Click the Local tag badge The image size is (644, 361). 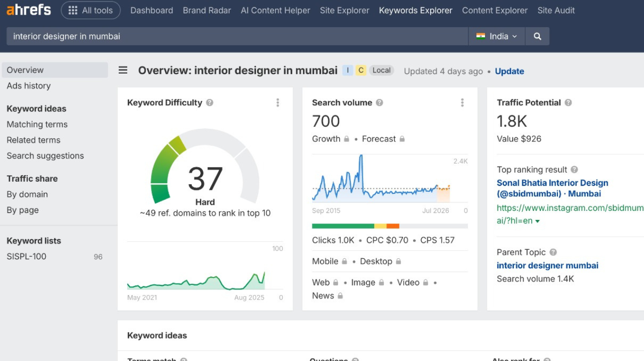click(x=381, y=70)
